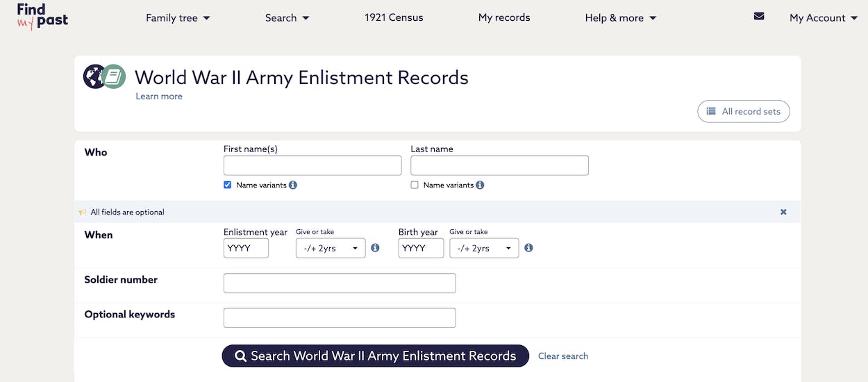Open My records page
The image size is (868, 382).
tap(504, 17)
